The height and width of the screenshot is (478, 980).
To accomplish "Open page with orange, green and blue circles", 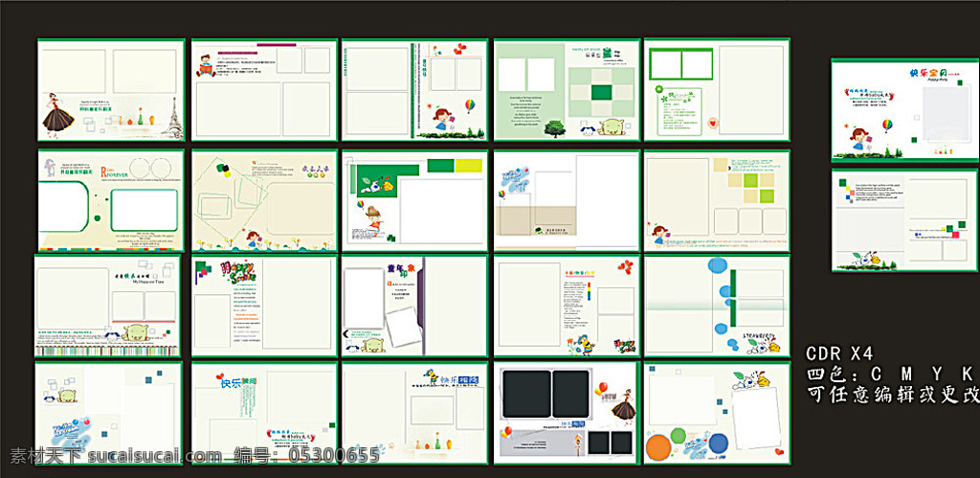I will click(717, 413).
